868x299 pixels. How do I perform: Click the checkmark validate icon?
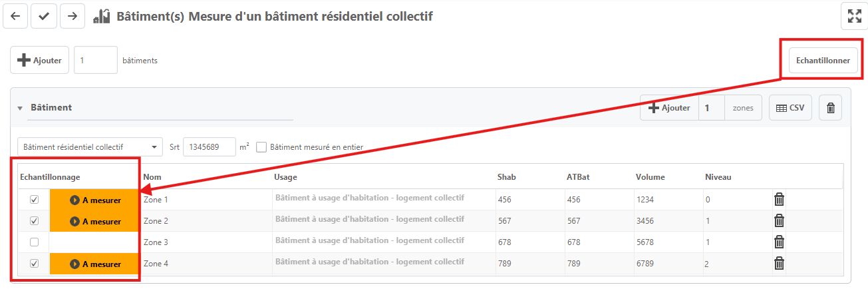click(x=44, y=16)
